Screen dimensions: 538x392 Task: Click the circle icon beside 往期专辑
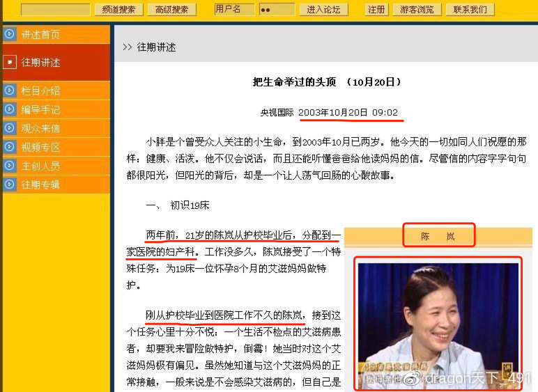[x=9, y=185]
